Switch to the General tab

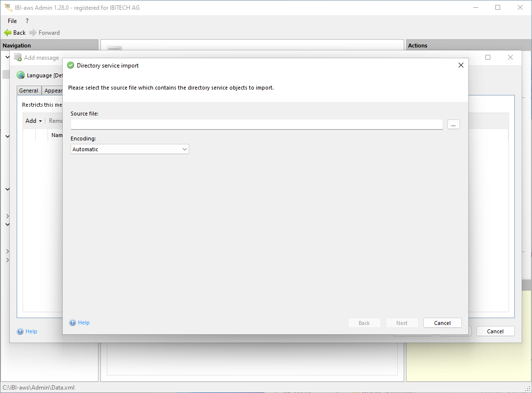29,91
